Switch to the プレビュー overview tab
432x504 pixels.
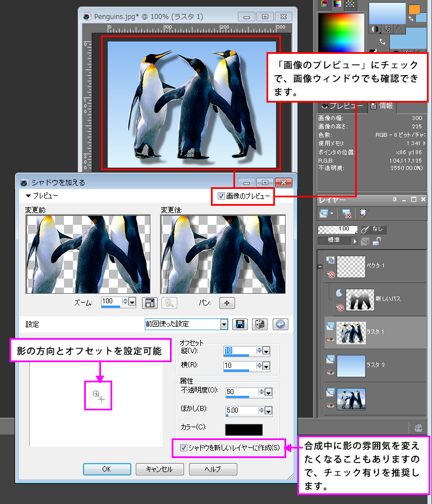(343, 106)
